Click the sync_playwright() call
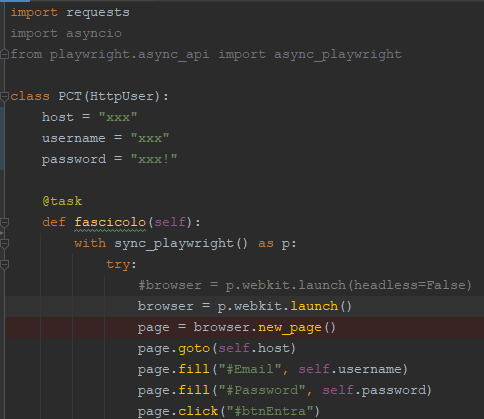 pyautogui.click(x=181, y=243)
